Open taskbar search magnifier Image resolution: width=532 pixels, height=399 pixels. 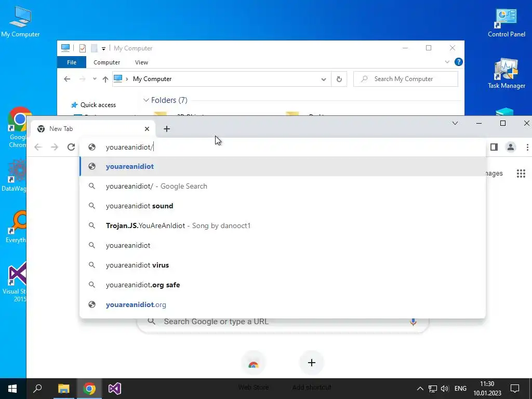coord(37,389)
